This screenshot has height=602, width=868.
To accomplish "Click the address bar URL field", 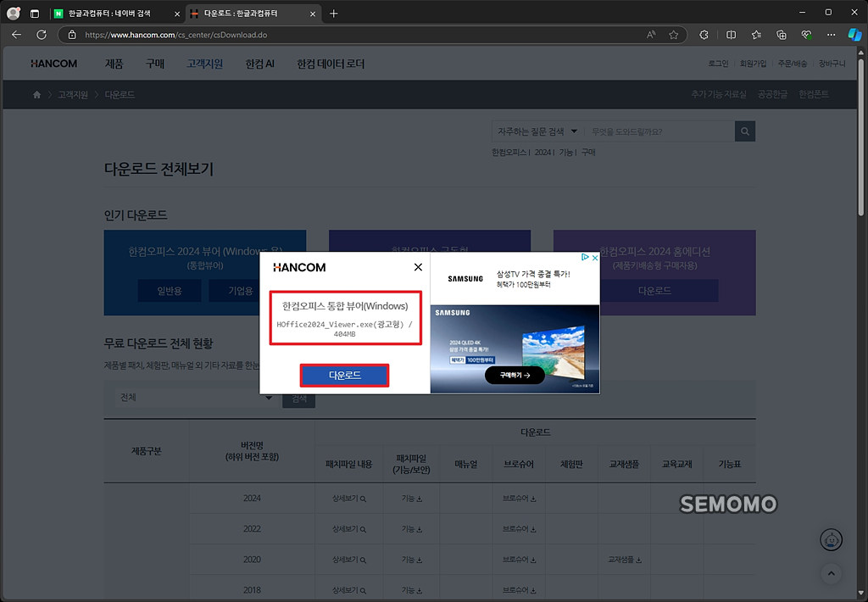I will coord(354,35).
